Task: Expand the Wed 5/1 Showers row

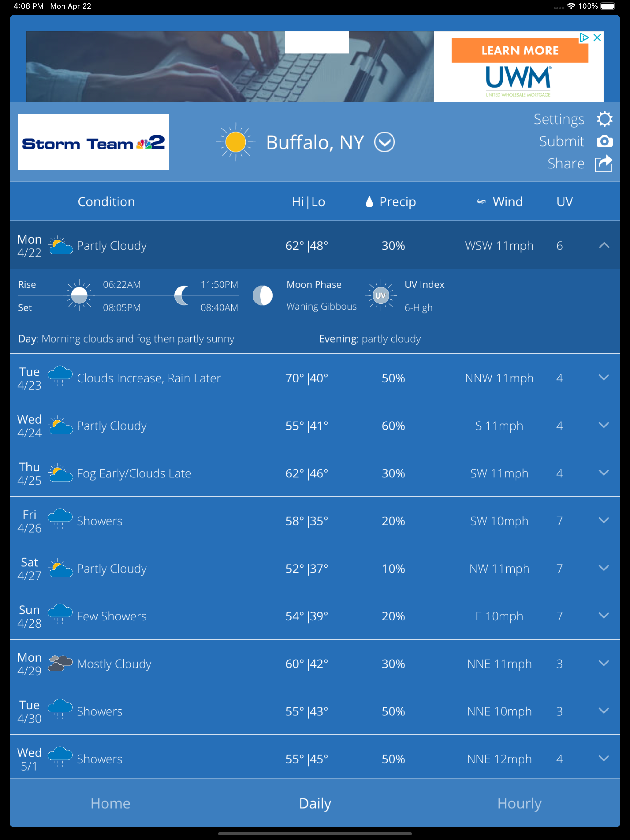Action: tap(604, 758)
